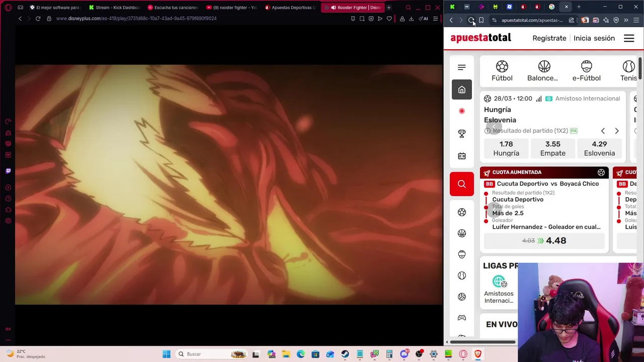Screen dimensions: 644x362
Task: Go to home in betting sidebar
Action: point(461,89)
